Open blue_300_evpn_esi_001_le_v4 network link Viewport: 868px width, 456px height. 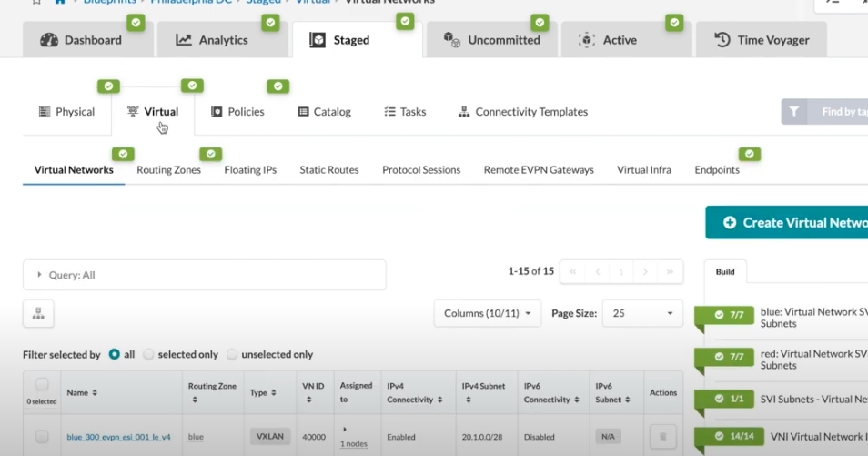tap(118, 437)
